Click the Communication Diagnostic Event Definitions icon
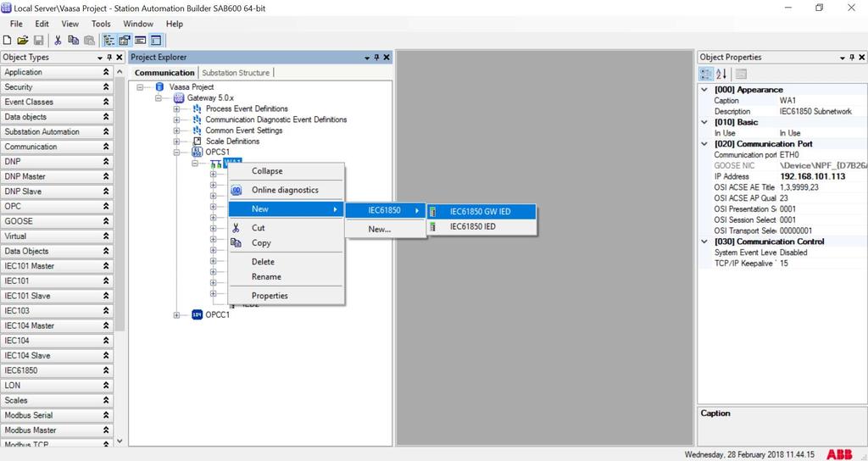The width and height of the screenshot is (868, 461). pos(197,119)
